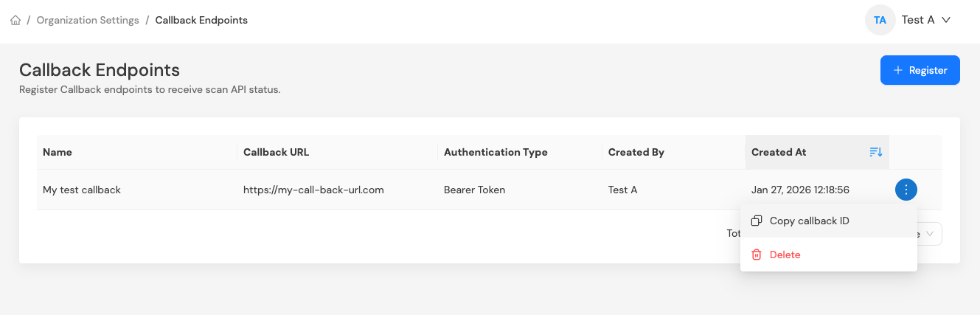
Task: Sort by the Created At column
Action: click(x=778, y=152)
